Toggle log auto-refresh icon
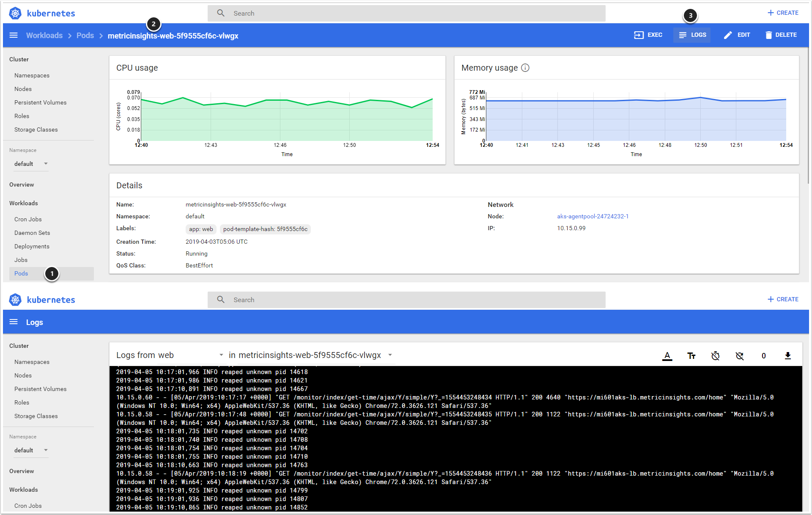 739,356
